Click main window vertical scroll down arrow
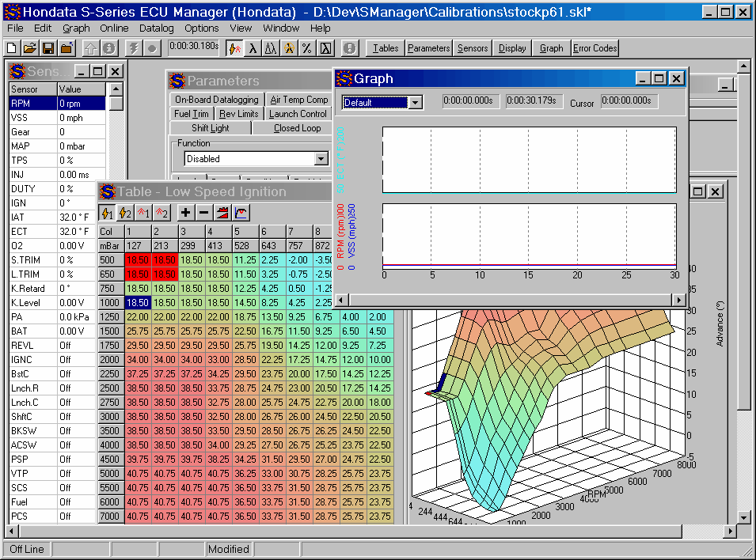 point(743,517)
